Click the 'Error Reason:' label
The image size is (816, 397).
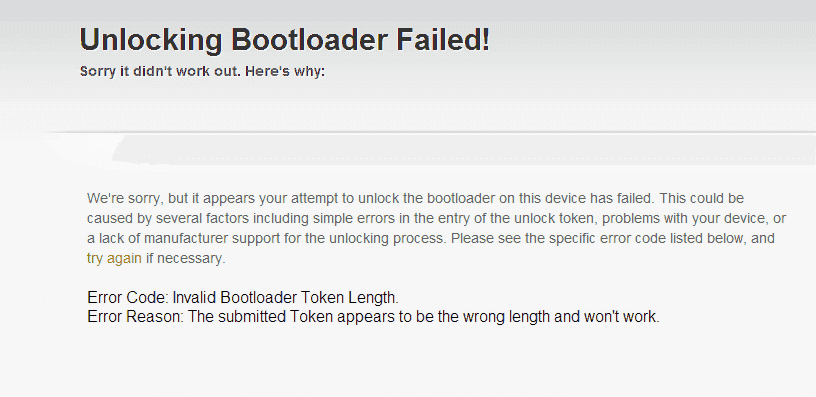[135, 316]
